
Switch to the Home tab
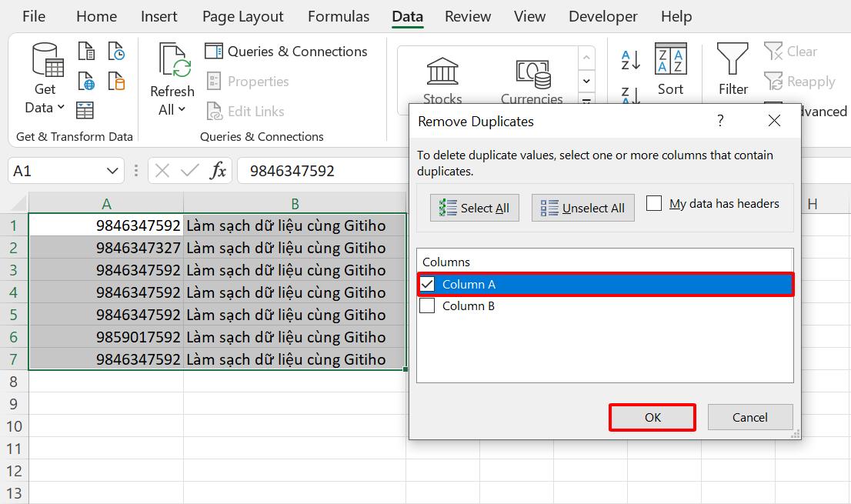pos(97,16)
